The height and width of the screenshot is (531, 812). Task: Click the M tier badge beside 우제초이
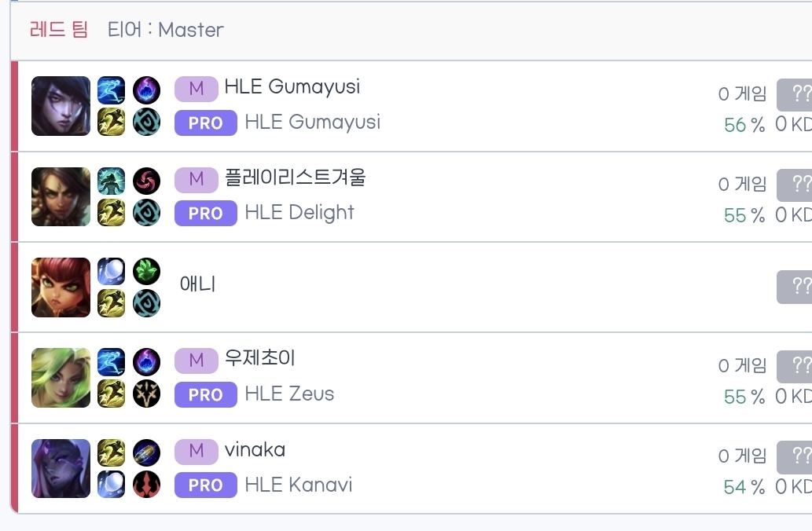coord(197,361)
